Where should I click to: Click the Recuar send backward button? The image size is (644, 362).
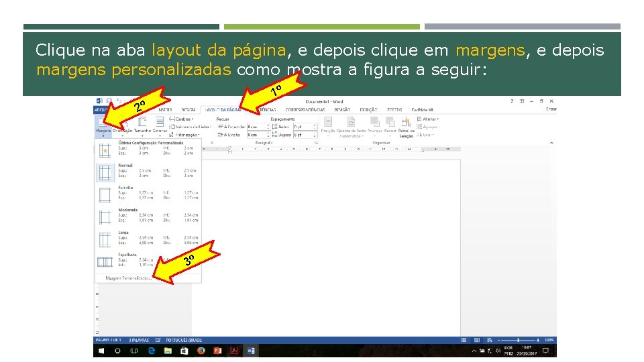tap(390, 126)
